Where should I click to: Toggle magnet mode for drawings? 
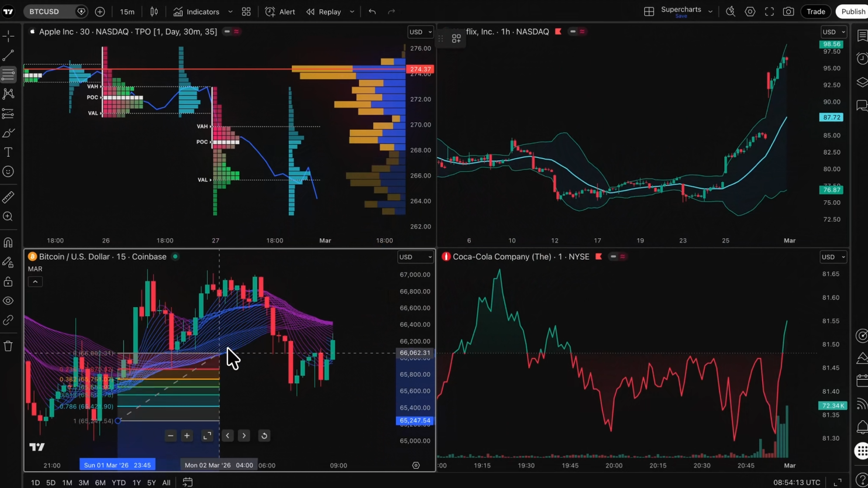pos(8,242)
